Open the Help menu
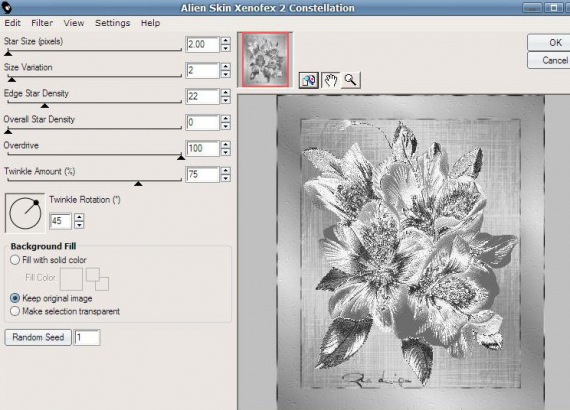570x410 pixels. click(150, 23)
